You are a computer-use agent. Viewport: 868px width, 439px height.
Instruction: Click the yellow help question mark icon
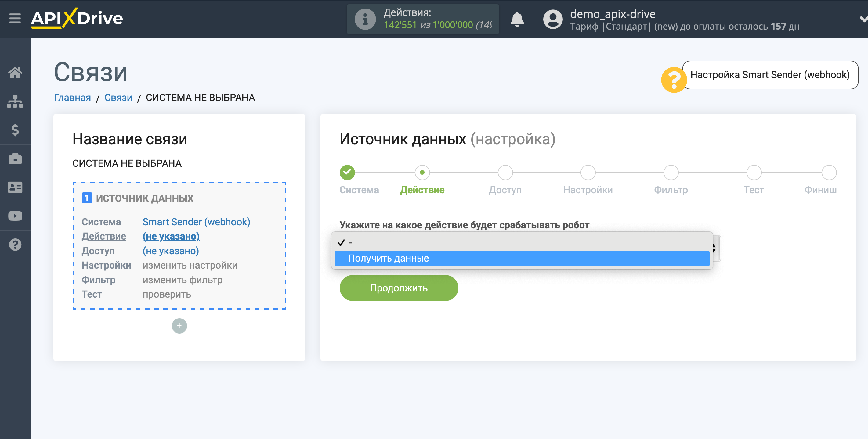[674, 80]
